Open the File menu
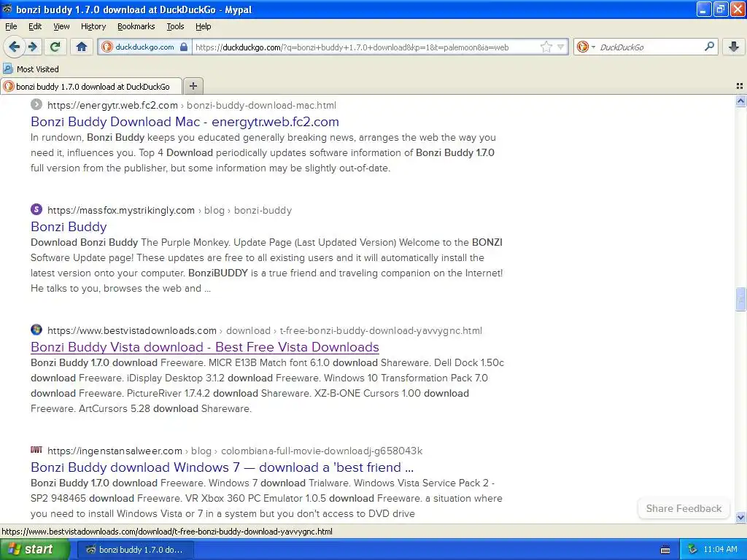747x560 pixels. 11,26
